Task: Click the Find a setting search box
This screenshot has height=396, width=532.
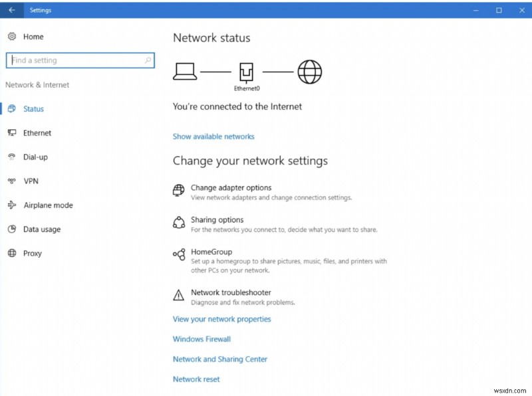Action: [x=80, y=60]
